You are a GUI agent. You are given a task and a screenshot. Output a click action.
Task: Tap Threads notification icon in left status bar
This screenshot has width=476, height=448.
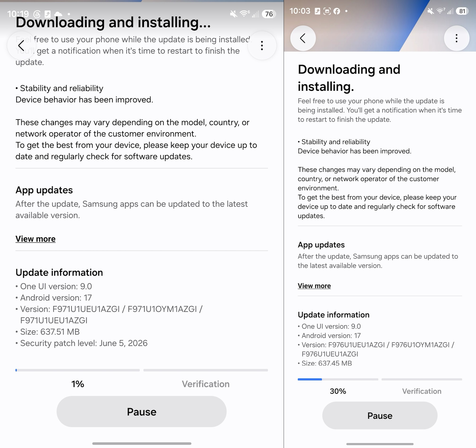click(37, 14)
